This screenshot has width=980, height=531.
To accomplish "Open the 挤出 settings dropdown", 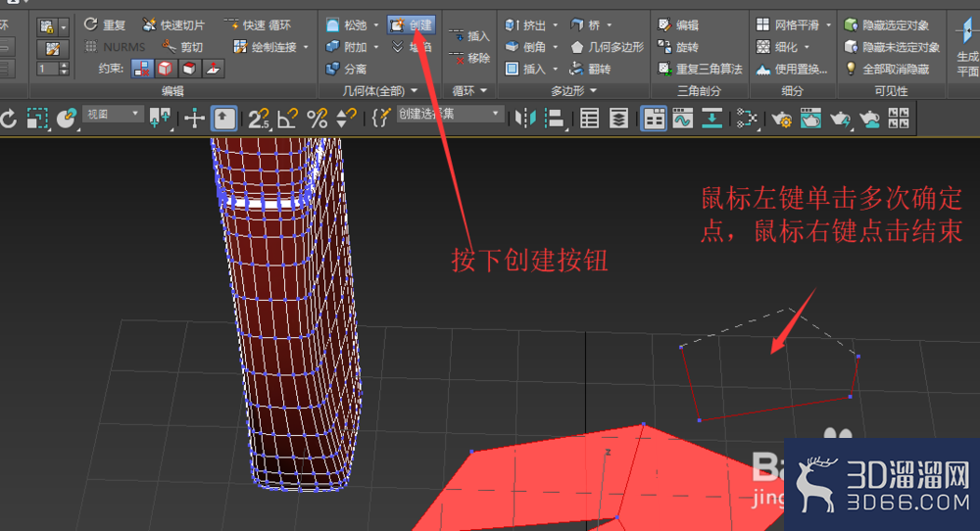I will 555,25.
